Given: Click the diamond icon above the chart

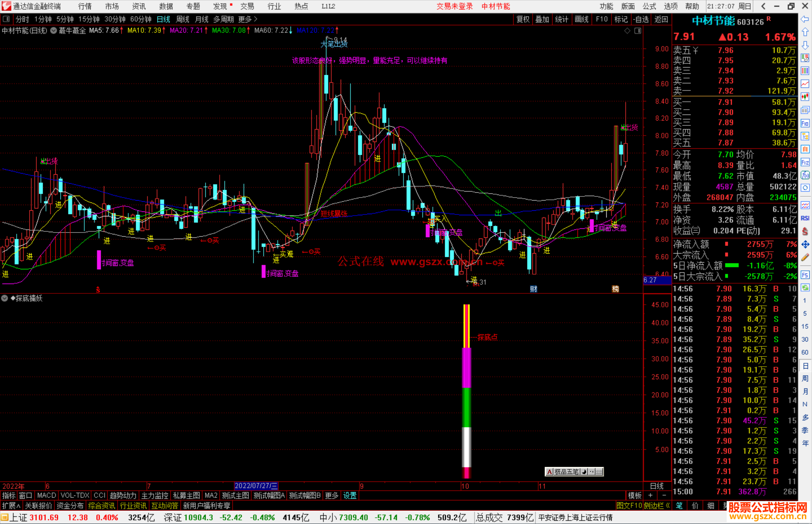Looking at the screenshot, I should 627,31.
